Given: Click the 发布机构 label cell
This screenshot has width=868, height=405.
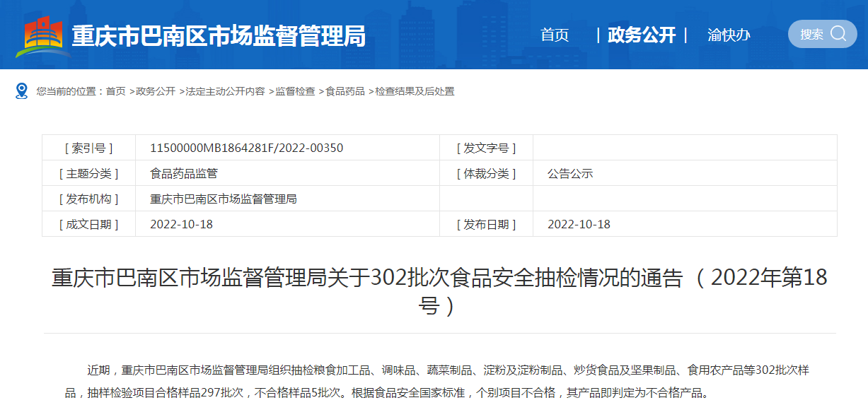Looking at the screenshot, I should 89,199.
